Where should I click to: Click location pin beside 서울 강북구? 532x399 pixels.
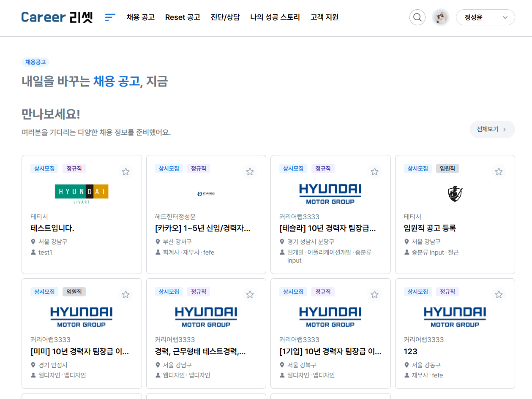coord(282,365)
